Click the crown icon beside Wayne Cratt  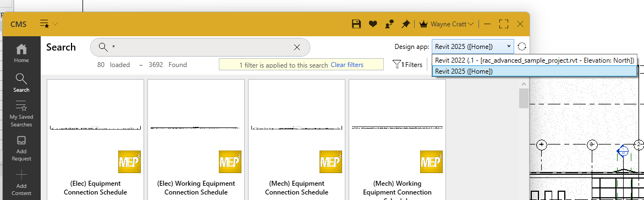pos(424,24)
